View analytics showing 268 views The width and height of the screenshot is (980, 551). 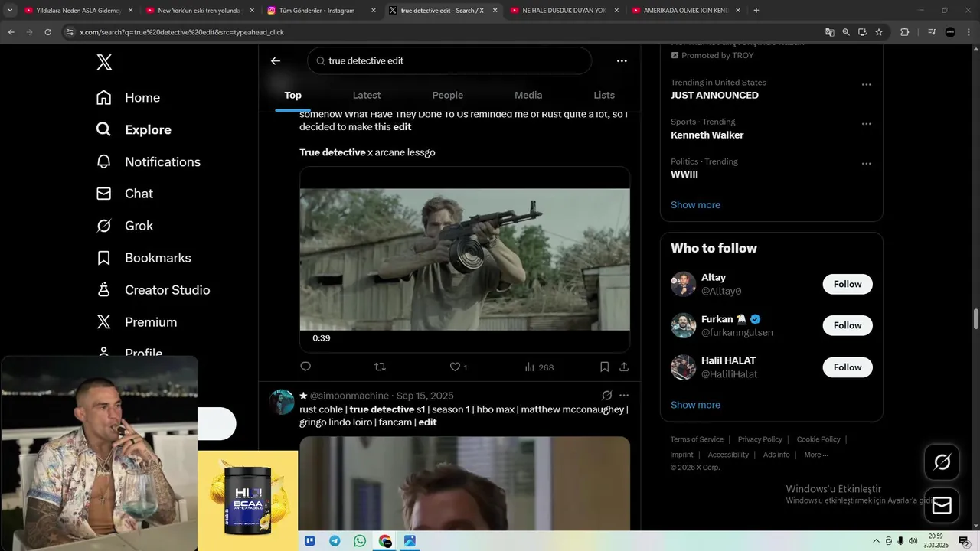point(539,367)
